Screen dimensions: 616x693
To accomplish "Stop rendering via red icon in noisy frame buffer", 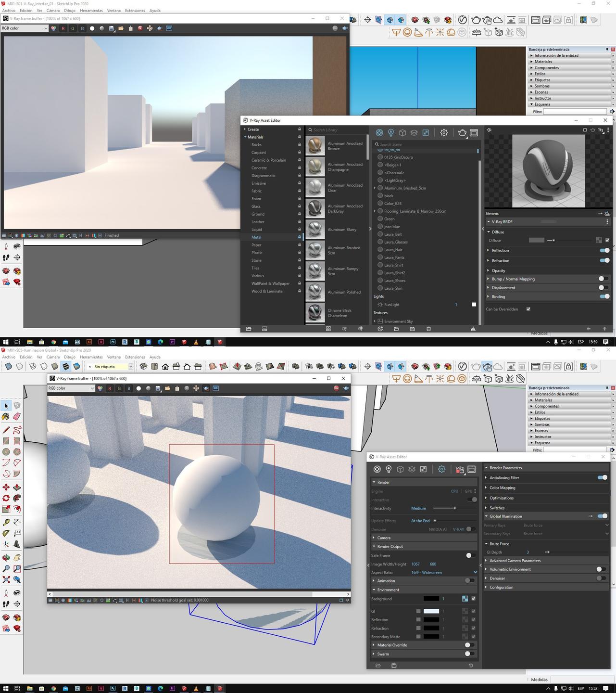I will click(336, 388).
